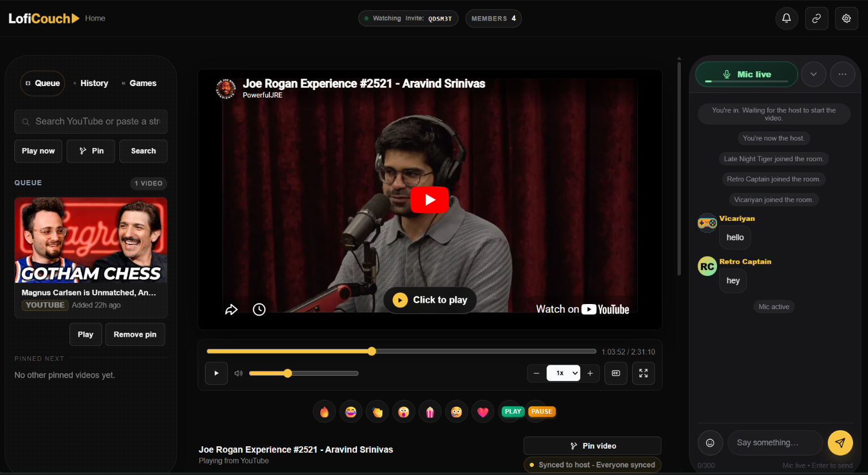The width and height of the screenshot is (868, 475).
Task: Click the Pin button beside Play now
Action: (91, 151)
